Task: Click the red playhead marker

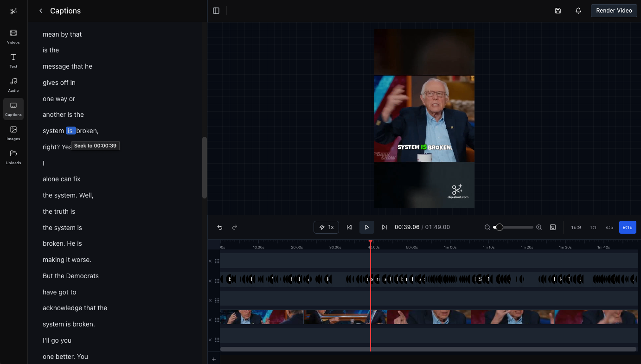Action: tap(370, 242)
